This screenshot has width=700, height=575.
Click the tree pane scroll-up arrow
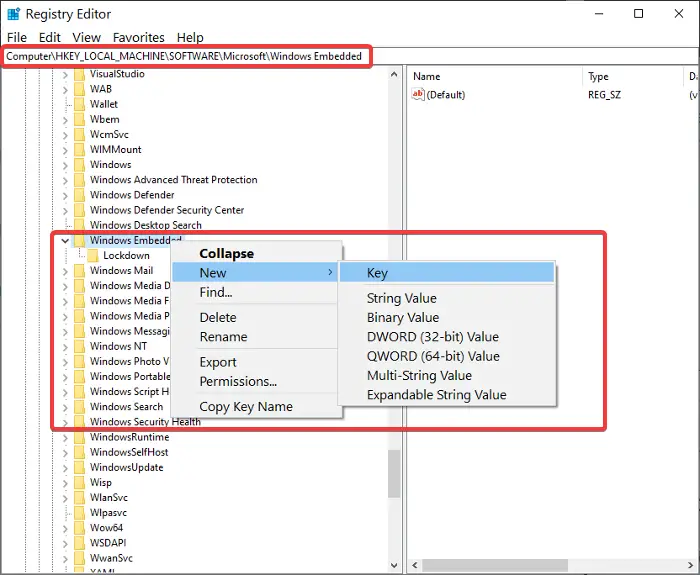coord(394,75)
